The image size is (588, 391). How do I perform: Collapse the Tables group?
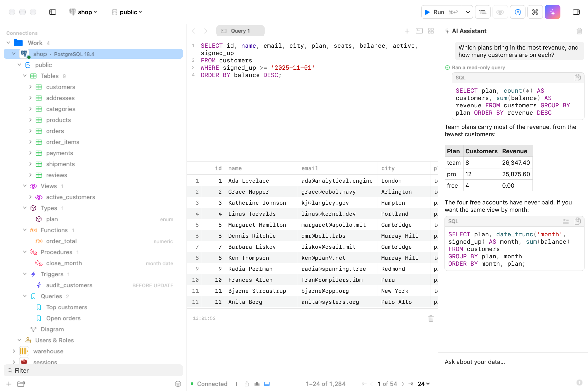(25, 75)
